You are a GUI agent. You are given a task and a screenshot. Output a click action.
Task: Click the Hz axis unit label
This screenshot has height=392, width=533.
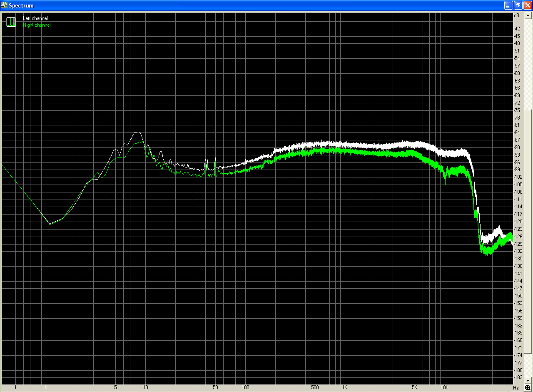coord(516,388)
